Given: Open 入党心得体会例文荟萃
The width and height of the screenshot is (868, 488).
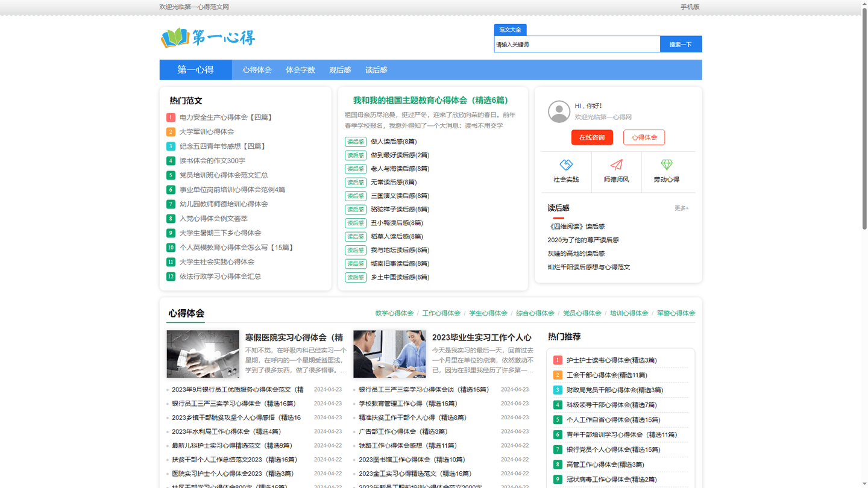Looking at the screenshot, I should [213, 219].
